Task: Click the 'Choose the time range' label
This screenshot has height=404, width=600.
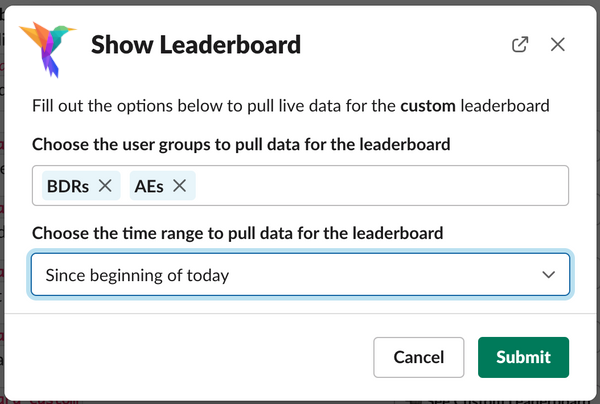Action: [238, 233]
